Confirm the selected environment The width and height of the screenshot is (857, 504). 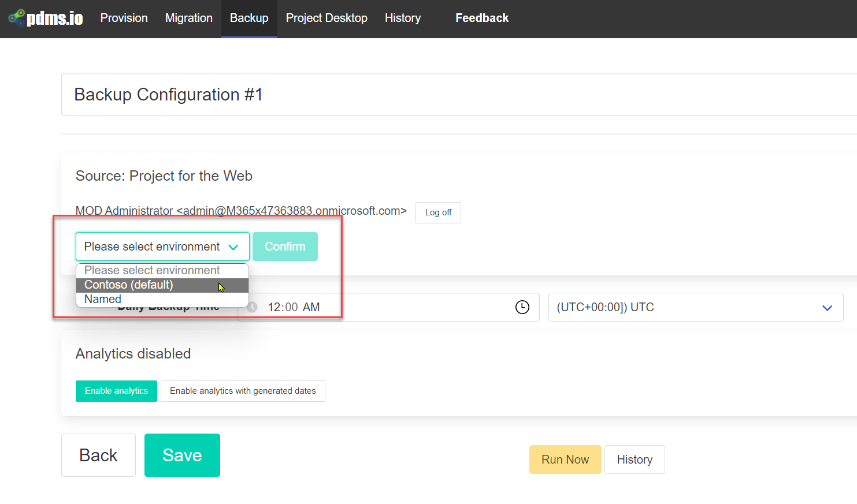point(285,247)
